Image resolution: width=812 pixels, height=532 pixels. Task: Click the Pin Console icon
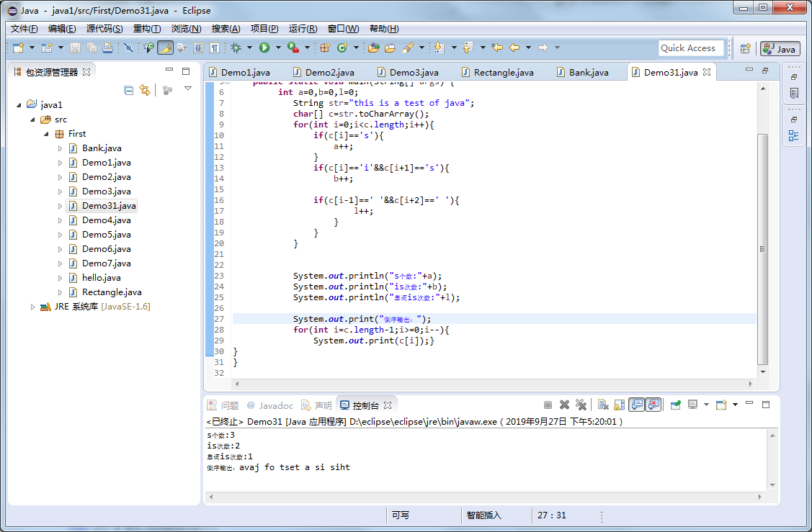(675, 405)
